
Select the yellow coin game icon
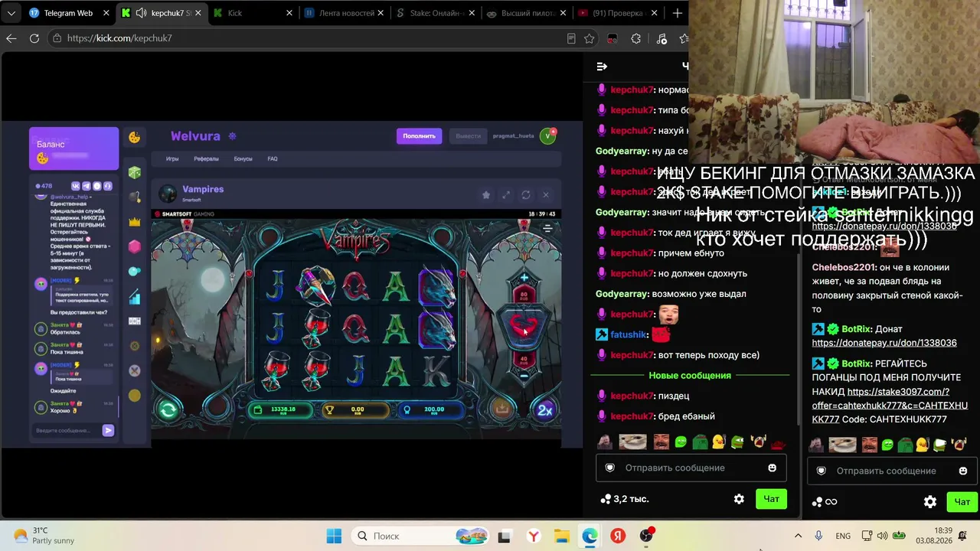coord(135,396)
